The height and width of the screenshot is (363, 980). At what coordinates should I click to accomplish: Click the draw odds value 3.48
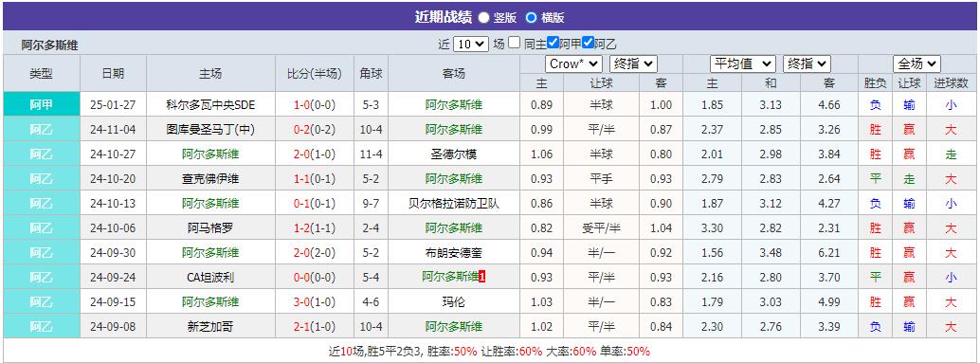tap(771, 253)
